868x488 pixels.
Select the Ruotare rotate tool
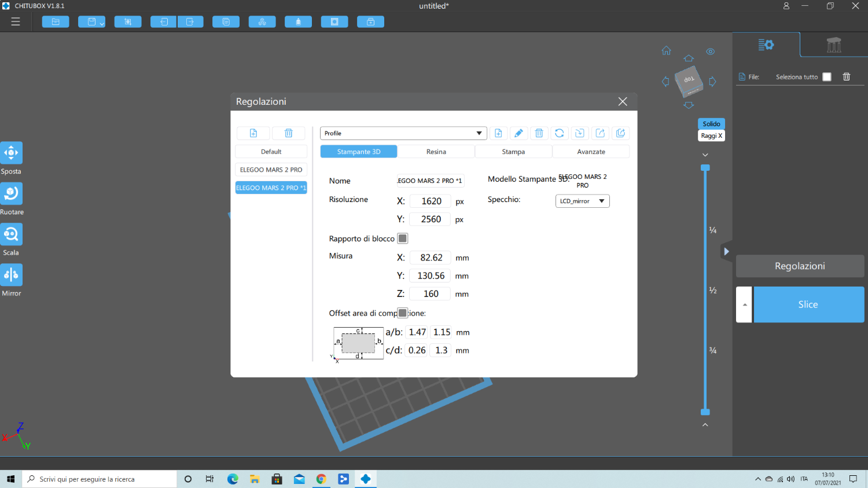pyautogui.click(x=11, y=193)
